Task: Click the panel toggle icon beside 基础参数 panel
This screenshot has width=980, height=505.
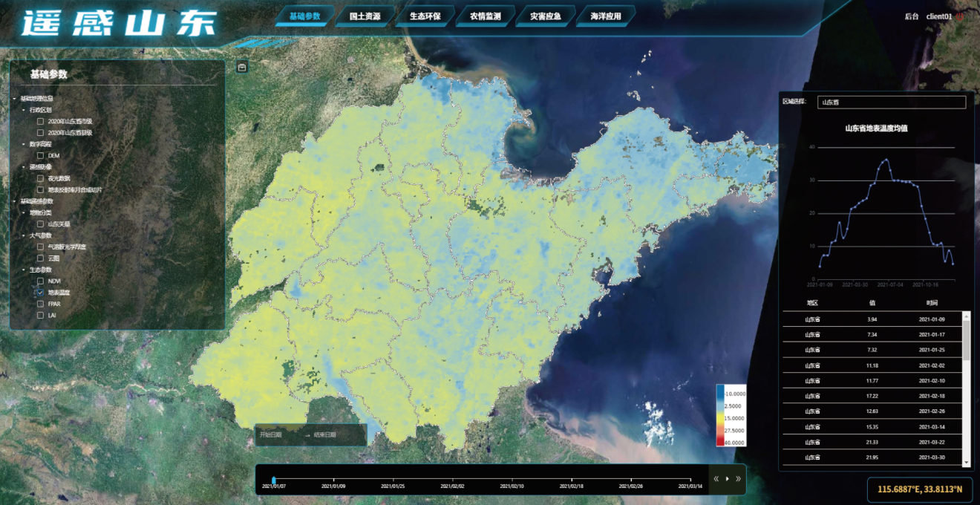Action: pos(242,68)
